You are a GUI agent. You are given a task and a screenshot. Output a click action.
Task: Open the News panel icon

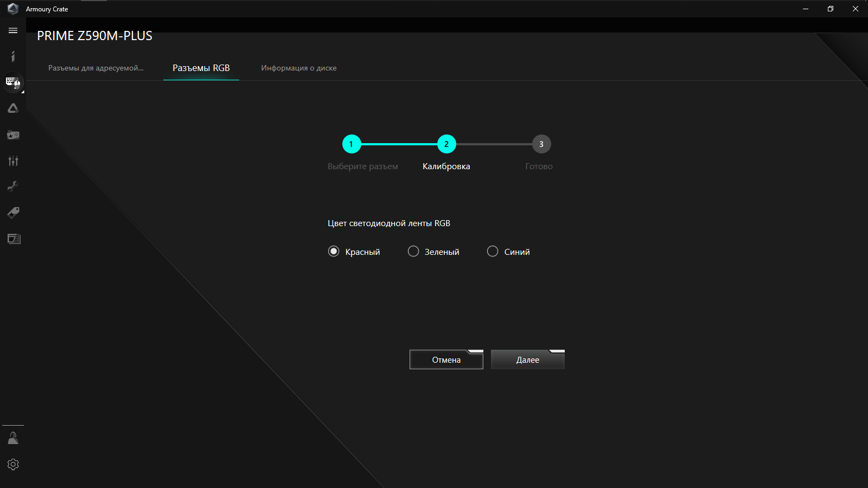[x=14, y=239]
